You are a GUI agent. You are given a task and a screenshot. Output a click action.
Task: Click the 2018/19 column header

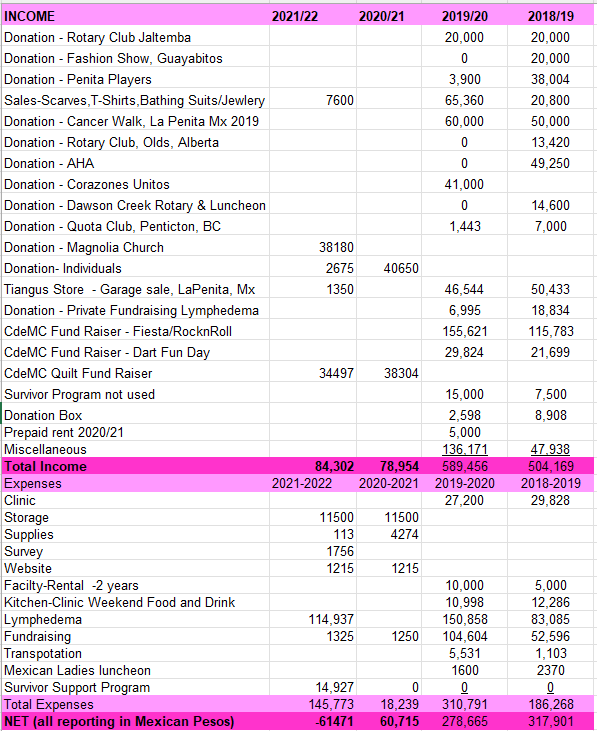point(550,16)
